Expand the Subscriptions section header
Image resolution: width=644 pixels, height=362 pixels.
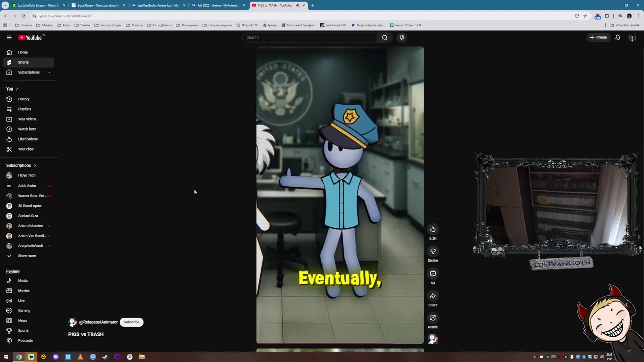21,165
